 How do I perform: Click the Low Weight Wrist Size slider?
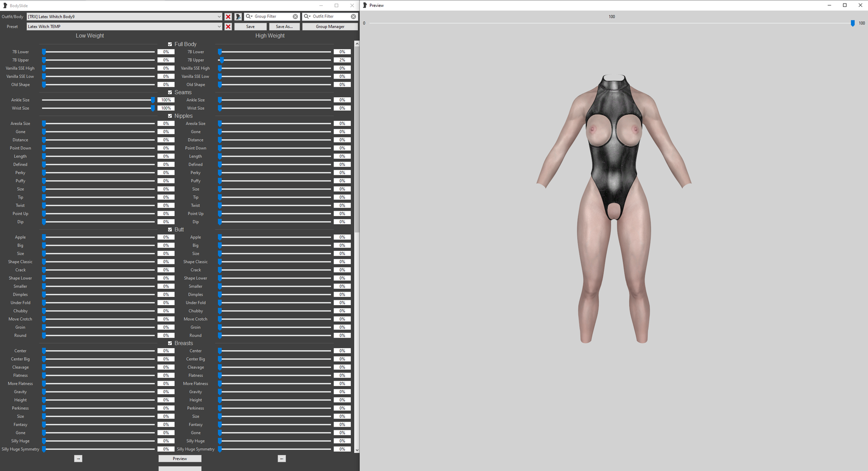click(99, 108)
